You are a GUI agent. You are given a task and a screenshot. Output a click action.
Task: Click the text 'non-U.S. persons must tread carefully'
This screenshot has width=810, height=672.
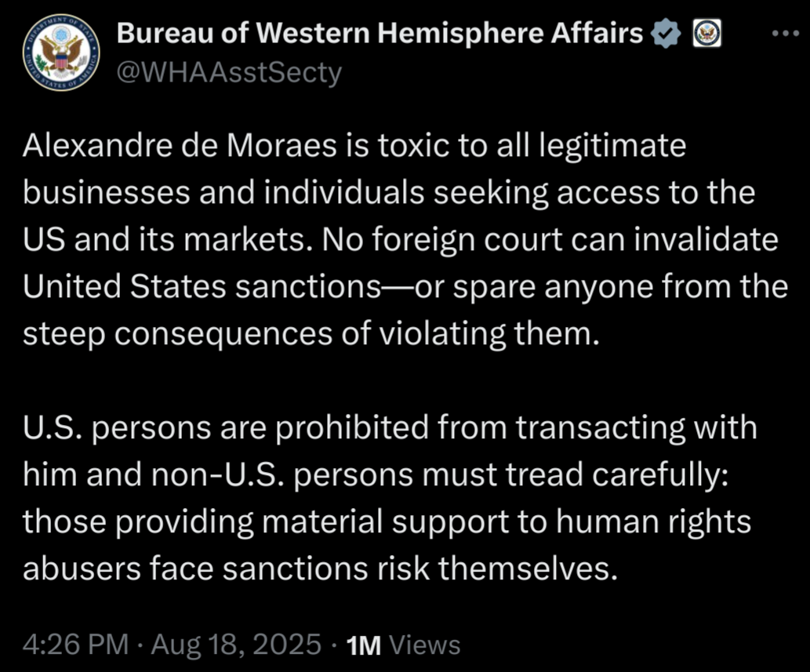point(435,475)
